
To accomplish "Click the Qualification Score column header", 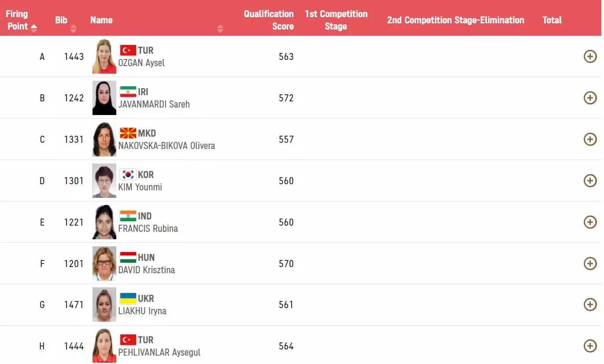I will (269, 20).
